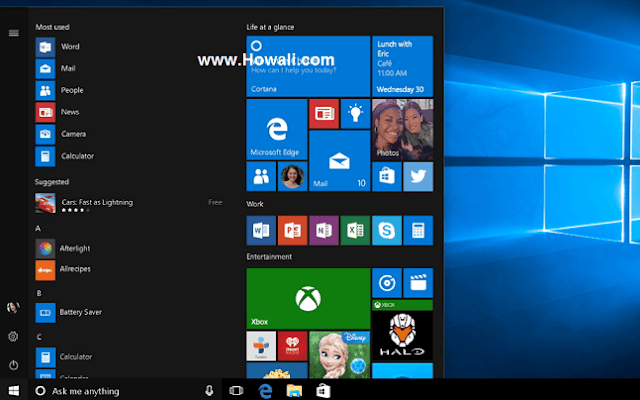Viewport: 640px width, 400px height.
Task: Open the Skype tile
Action: point(387,231)
